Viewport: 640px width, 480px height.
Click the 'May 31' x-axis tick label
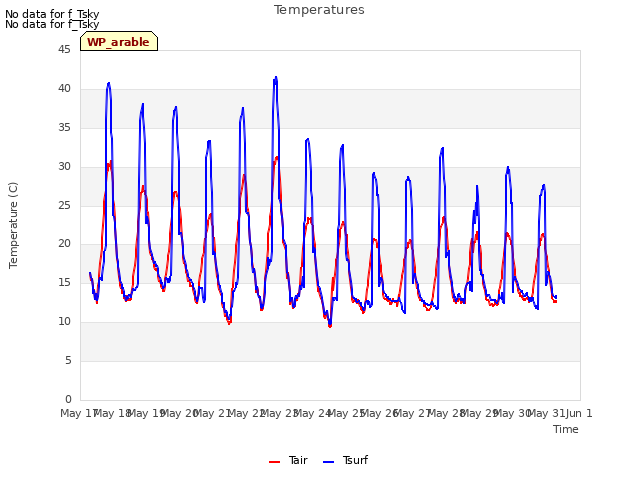[546, 413]
